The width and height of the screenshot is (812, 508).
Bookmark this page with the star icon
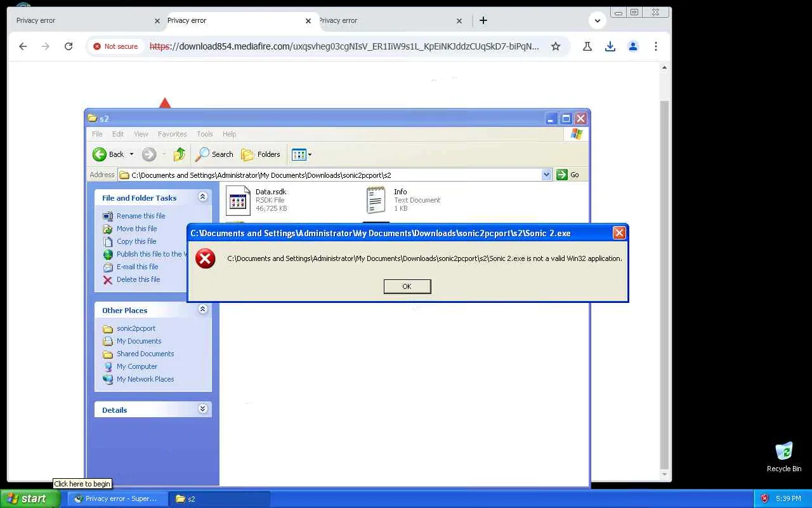point(556,46)
